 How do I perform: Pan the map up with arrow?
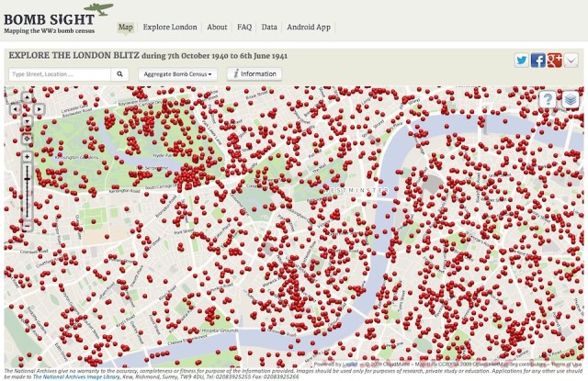(27, 95)
